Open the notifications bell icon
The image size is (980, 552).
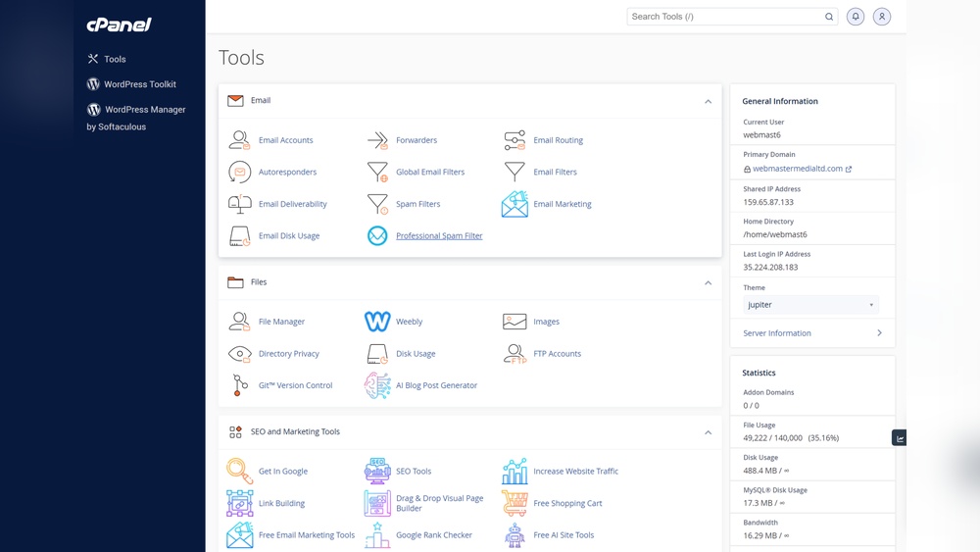pos(855,17)
